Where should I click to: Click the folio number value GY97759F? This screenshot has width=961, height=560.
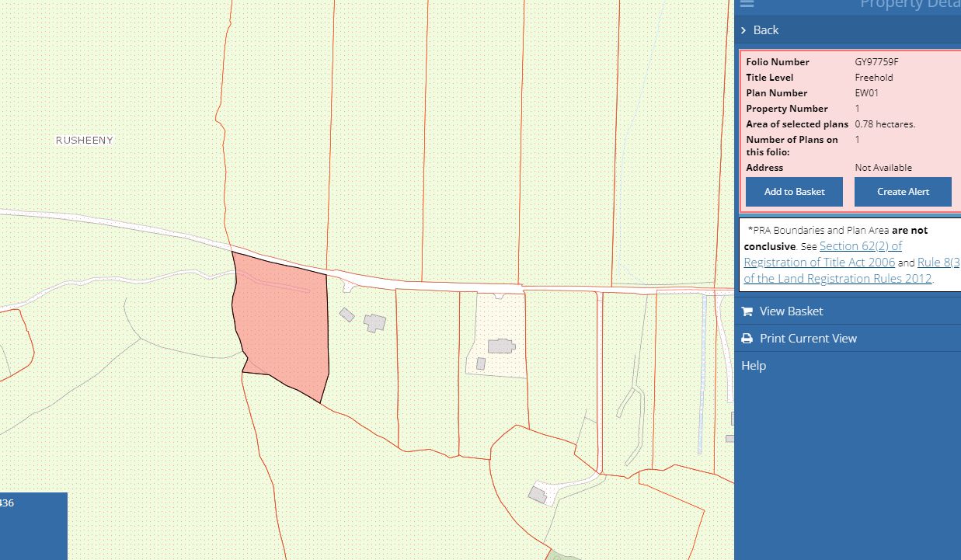[x=876, y=62]
